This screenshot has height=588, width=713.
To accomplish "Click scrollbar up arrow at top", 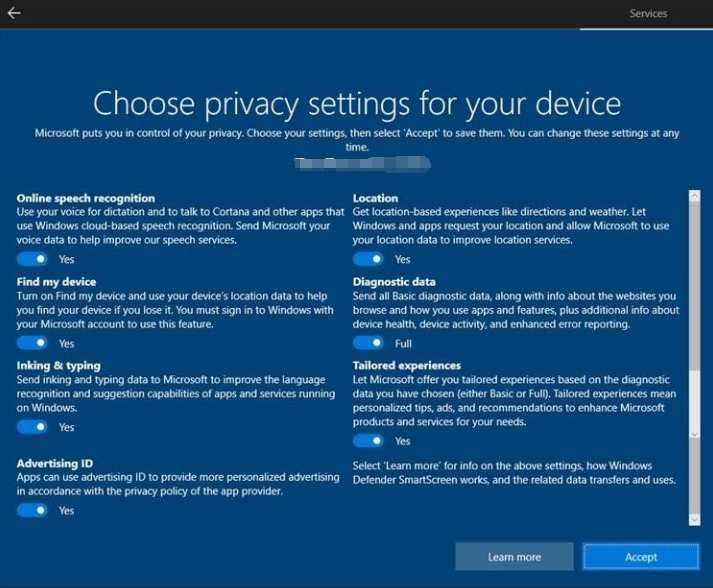I will tap(695, 197).
